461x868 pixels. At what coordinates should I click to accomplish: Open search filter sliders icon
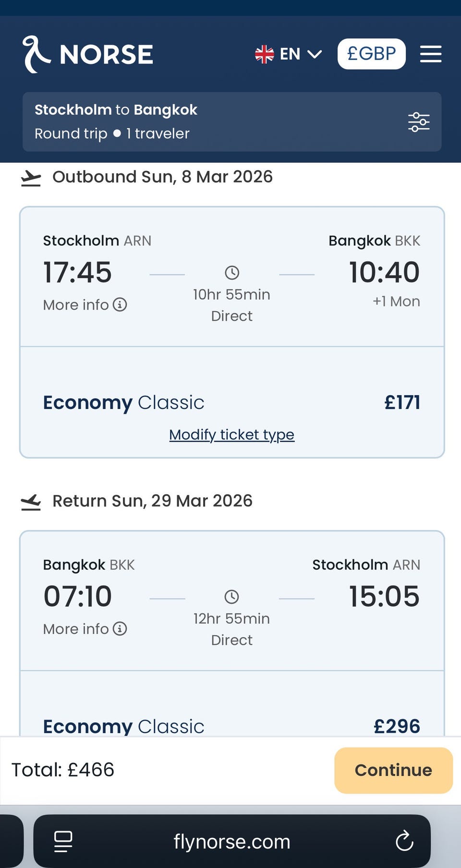(x=419, y=122)
